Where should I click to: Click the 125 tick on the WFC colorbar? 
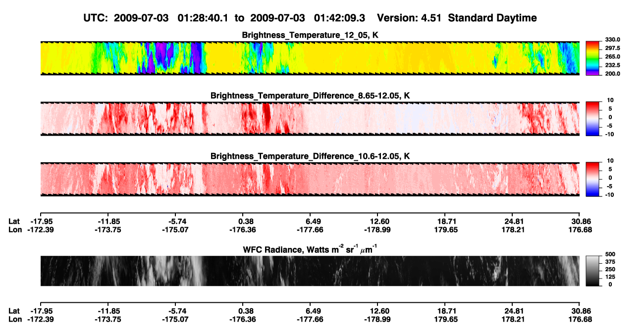611,277
